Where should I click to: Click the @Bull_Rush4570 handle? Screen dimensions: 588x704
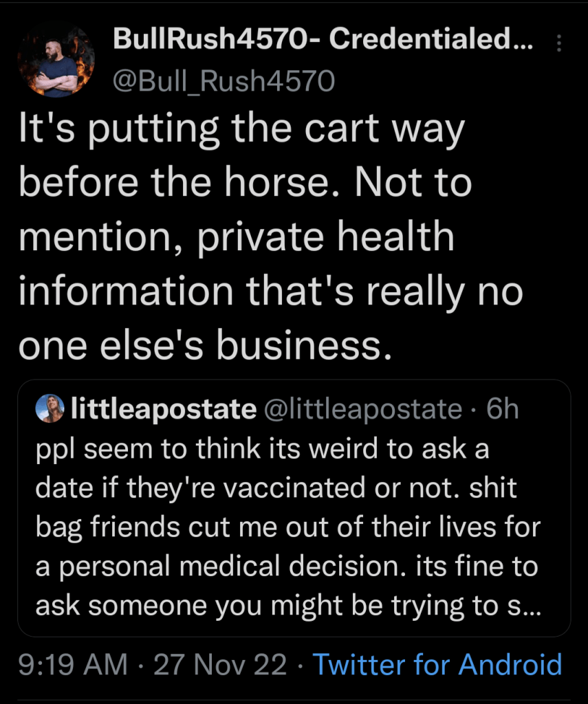[223, 82]
